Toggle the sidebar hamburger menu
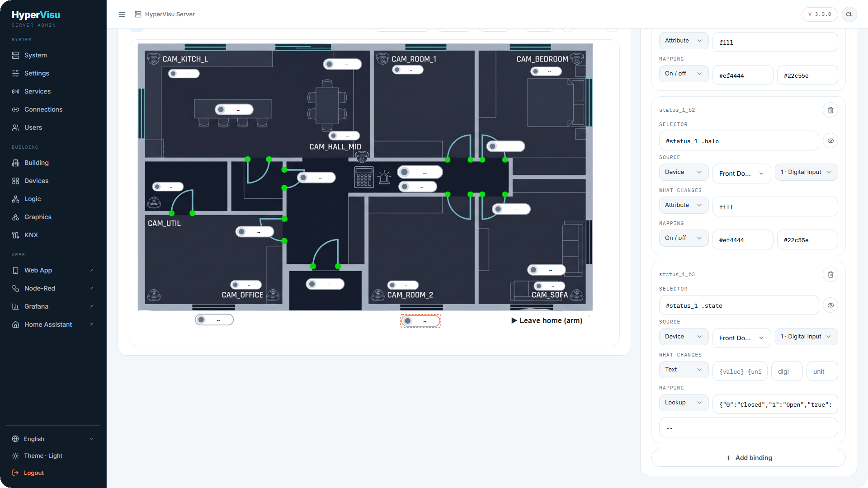The height and width of the screenshot is (488, 868). [122, 14]
